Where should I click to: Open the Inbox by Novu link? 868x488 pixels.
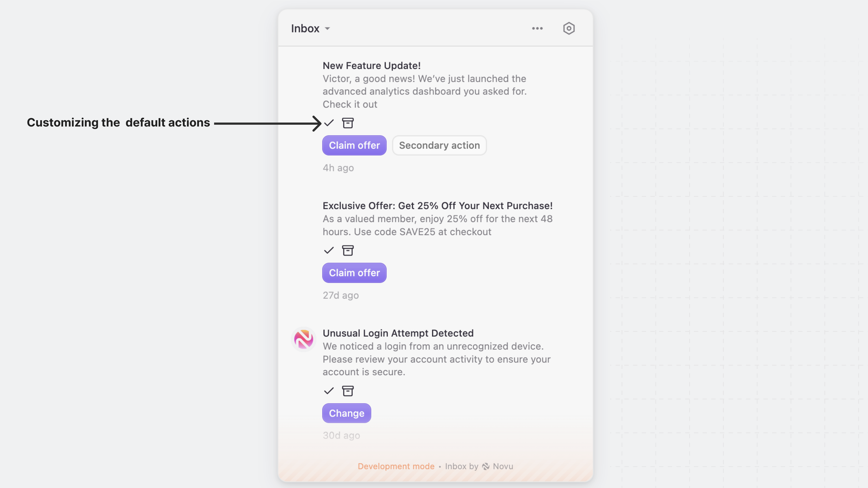[479, 466]
